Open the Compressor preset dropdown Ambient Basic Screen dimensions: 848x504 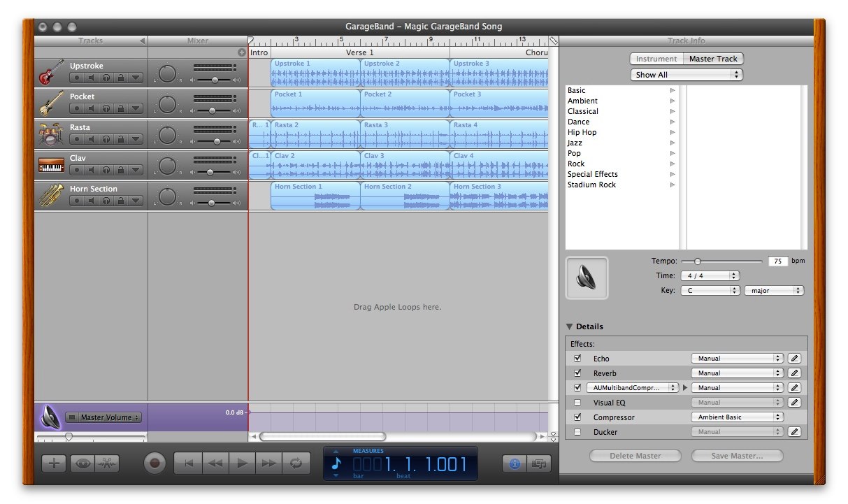[x=738, y=417]
